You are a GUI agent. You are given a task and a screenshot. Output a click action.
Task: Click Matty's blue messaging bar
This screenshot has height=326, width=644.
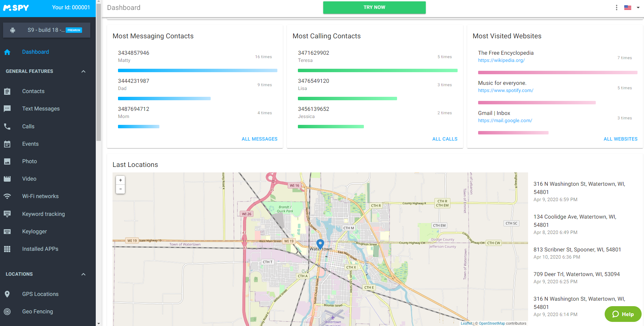coord(198,70)
